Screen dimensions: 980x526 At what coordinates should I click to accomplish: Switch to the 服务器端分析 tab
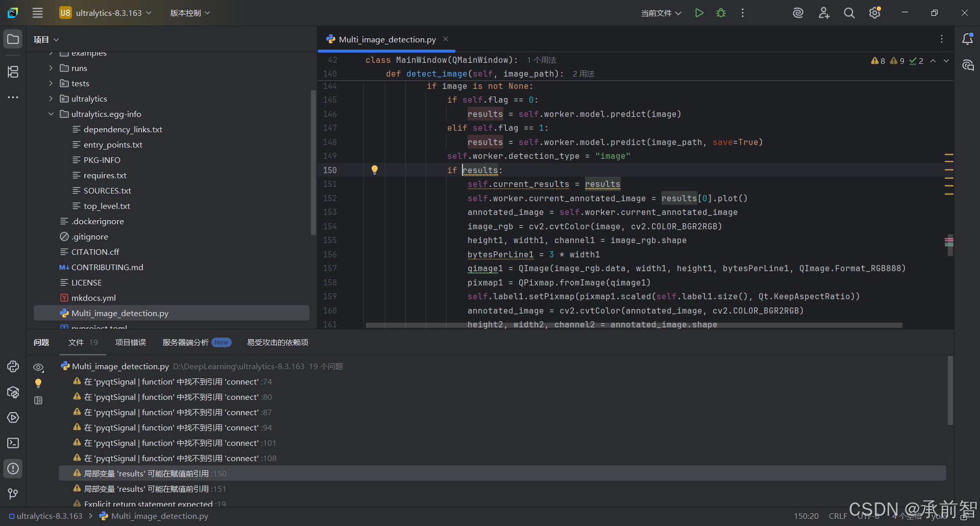click(x=197, y=342)
